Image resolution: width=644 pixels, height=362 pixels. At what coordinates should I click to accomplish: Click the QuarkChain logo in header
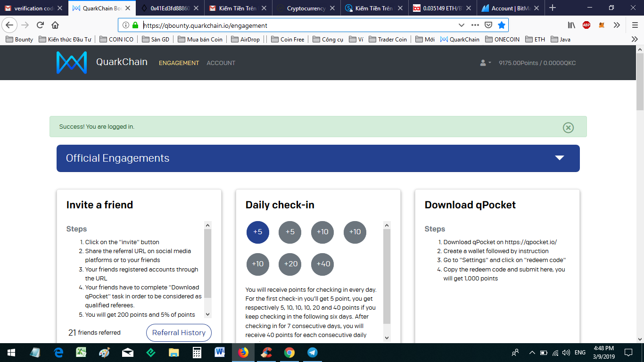pos(72,63)
